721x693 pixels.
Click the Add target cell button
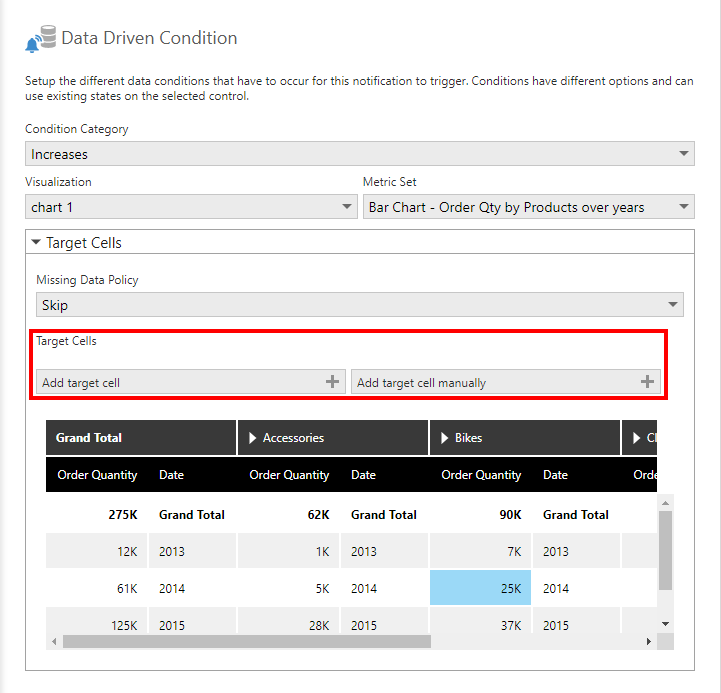coord(180,382)
